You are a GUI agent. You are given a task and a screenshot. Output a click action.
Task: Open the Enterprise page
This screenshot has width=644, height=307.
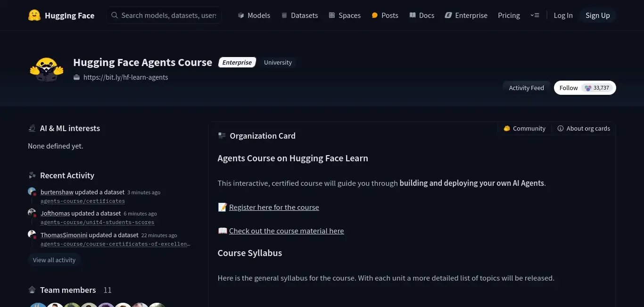pyautogui.click(x=466, y=16)
